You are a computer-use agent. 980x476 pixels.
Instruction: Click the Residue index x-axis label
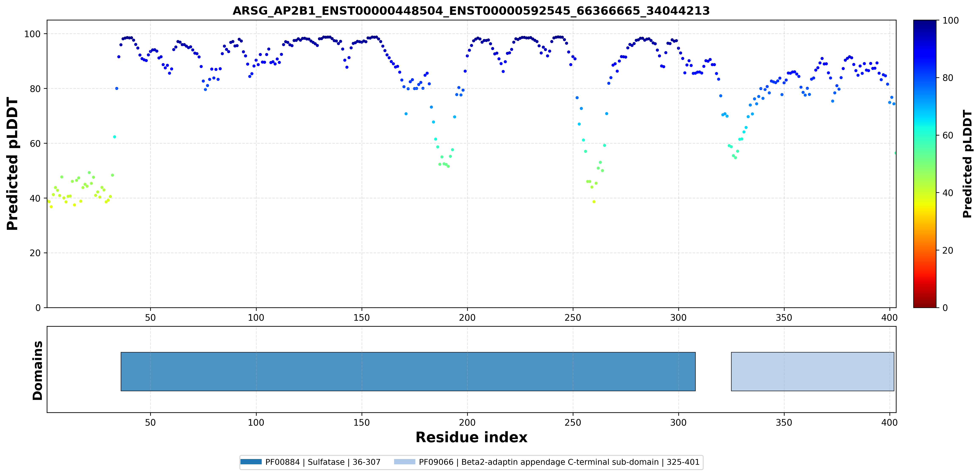tap(471, 437)
